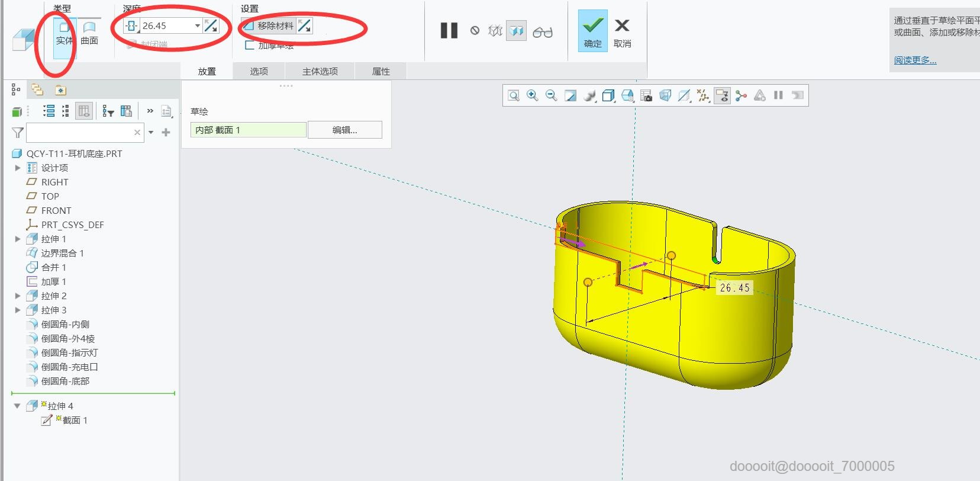Toggle attached geometry preview mode
Image resolution: width=980 pixels, height=481 pixels.
coord(517,31)
